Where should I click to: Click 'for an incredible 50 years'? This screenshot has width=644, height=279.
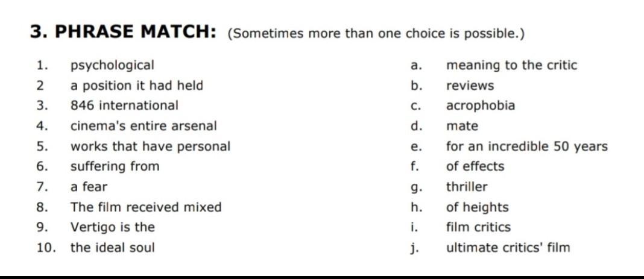point(527,146)
